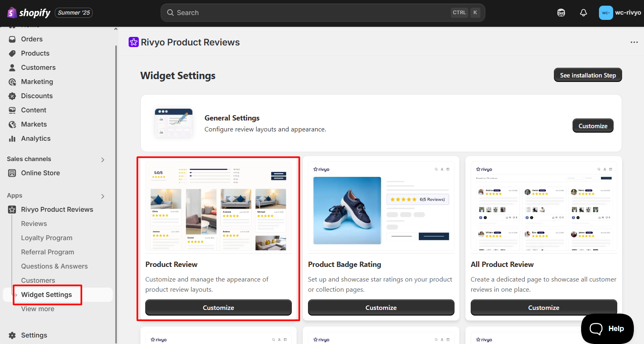Screen dimensions: 644x344
Task: Open Customers under Rivyo app
Action: 38,281
